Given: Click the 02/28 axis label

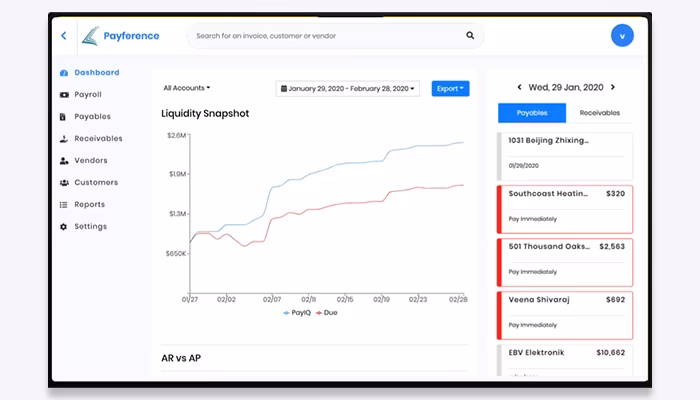Looking at the screenshot, I should (x=458, y=300).
